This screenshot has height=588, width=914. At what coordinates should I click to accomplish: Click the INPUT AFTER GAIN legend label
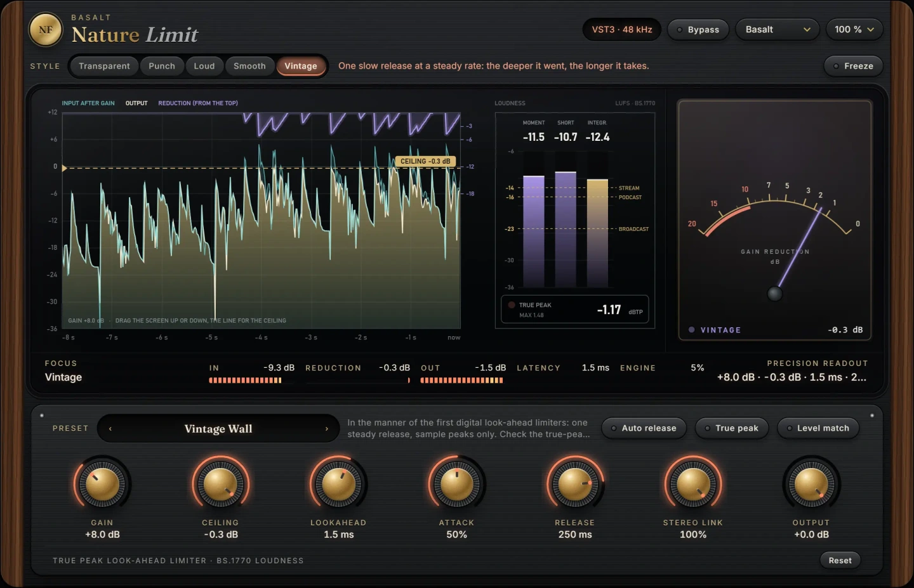88,103
